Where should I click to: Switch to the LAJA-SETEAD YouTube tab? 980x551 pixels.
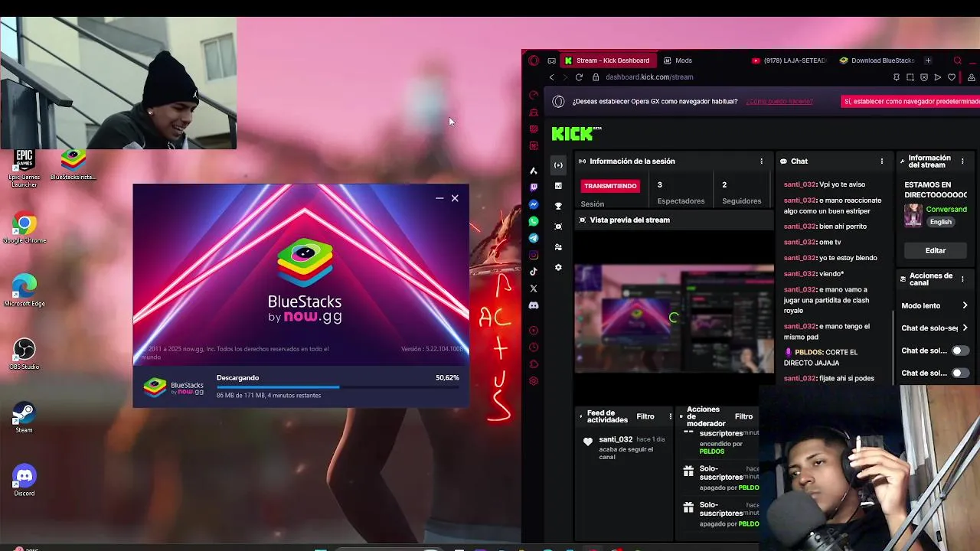tap(789, 60)
